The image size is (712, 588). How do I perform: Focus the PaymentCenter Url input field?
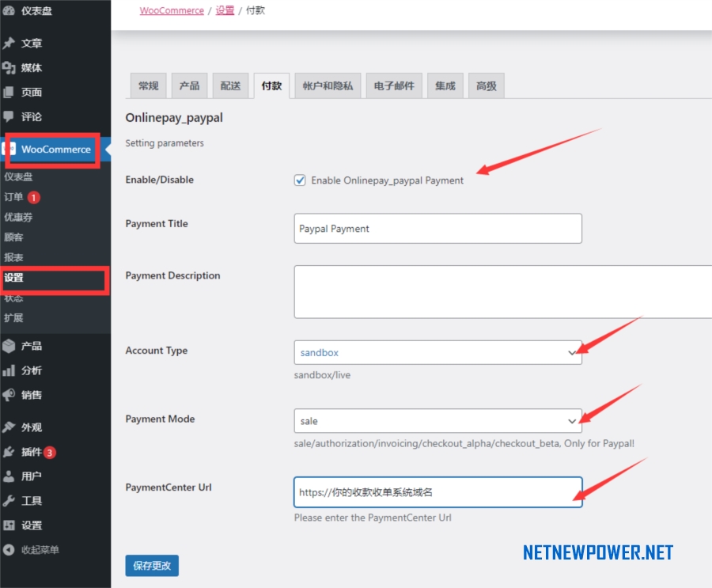(437, 492)
